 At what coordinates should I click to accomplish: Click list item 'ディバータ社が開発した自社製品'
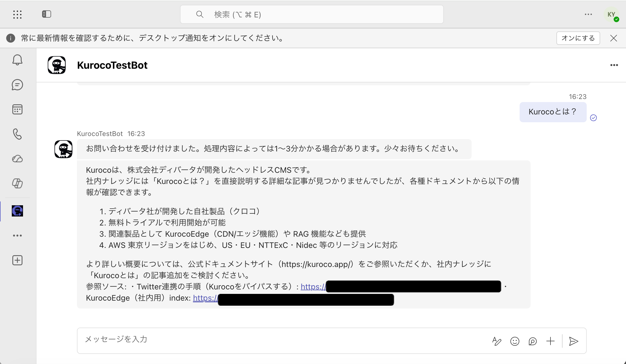184,211
